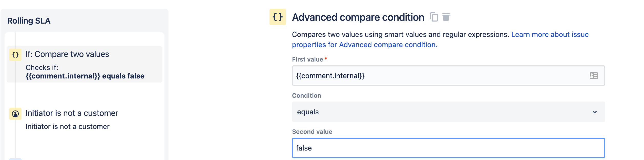Duplicate the Advanced compare condition component
644x160 pixels.
click(434, 17)
